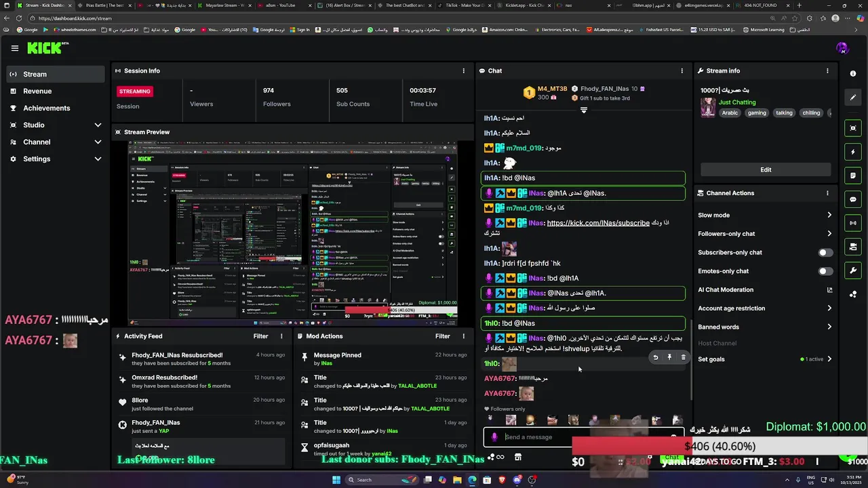Open the Mod Actions Filter
868x488 pixels.
click(443, 336)
